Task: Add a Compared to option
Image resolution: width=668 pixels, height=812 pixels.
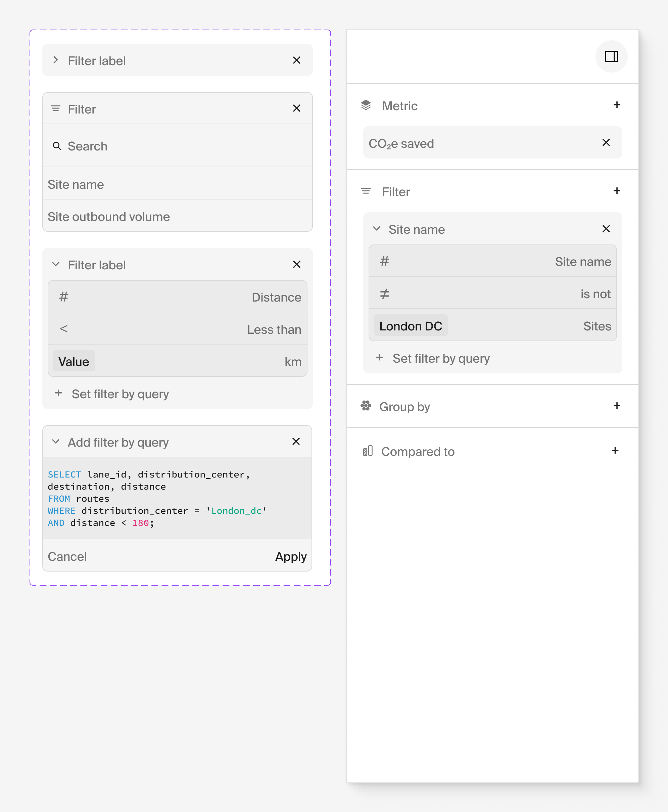Action: (x=615, y=450)
